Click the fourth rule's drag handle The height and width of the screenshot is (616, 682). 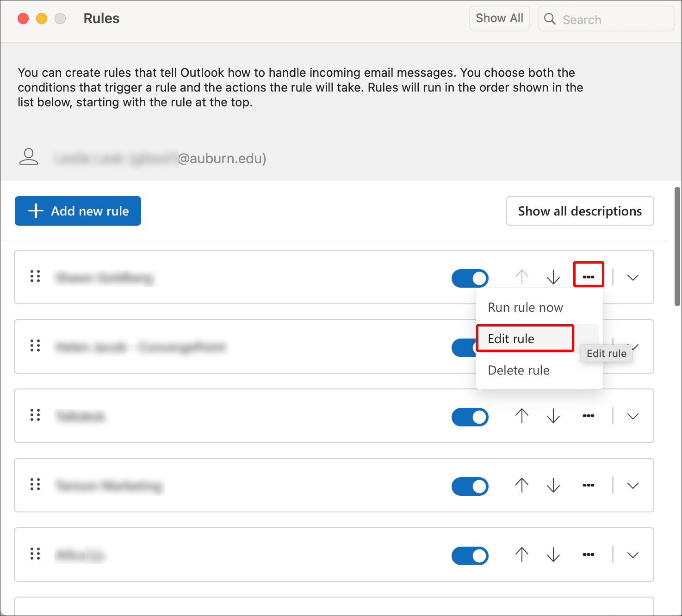(35, 484)
